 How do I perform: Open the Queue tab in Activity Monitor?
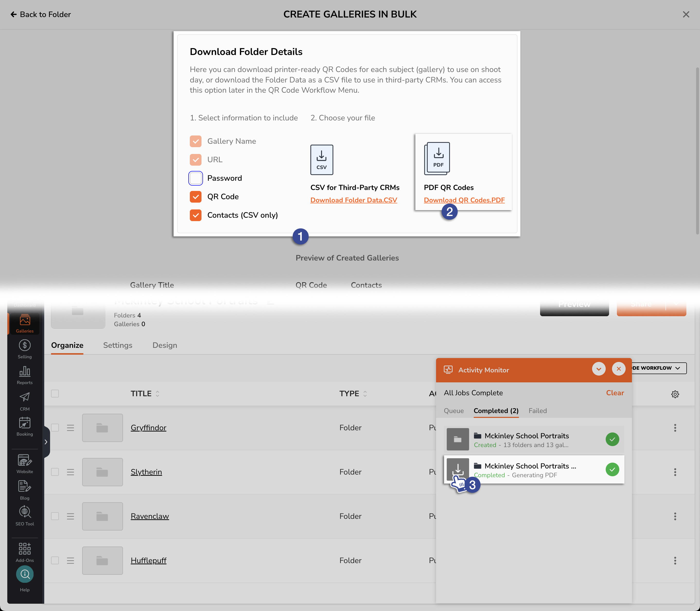tap(454, 411)
